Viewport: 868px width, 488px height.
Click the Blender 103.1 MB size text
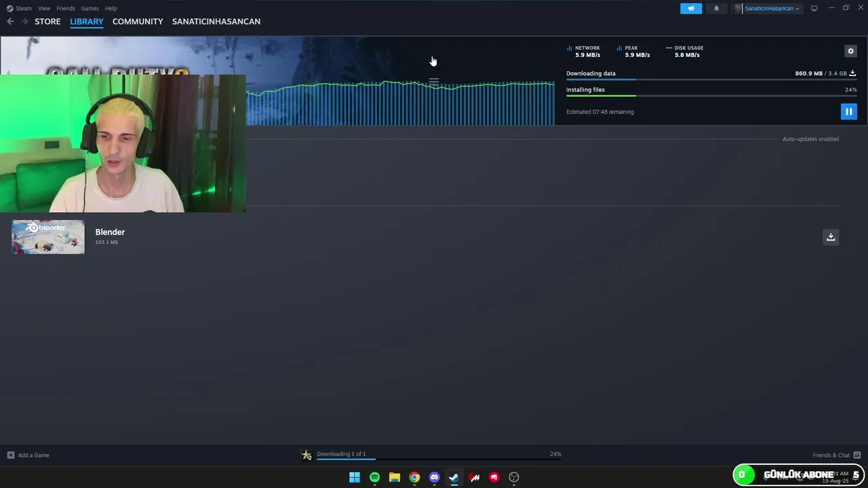coord(106,242)
